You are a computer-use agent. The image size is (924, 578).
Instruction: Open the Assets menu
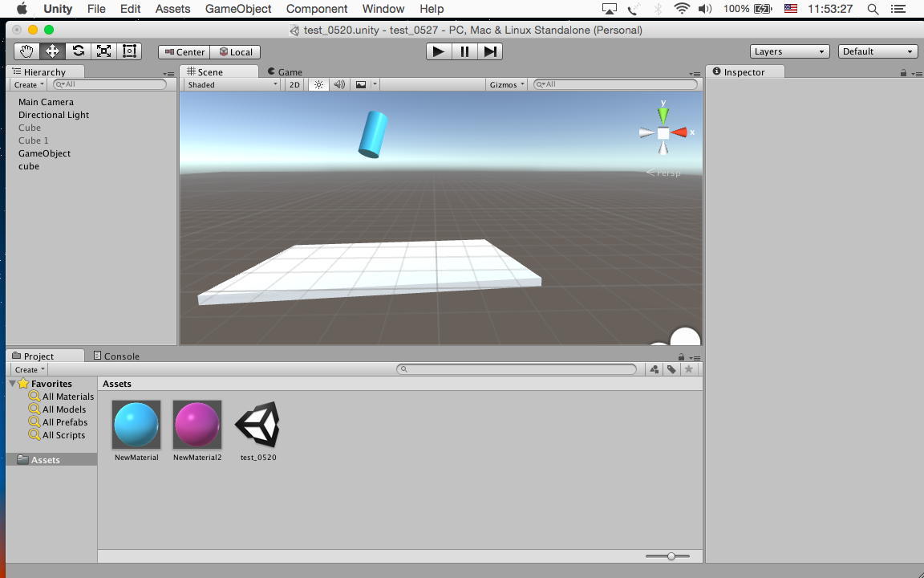(172, 9)
